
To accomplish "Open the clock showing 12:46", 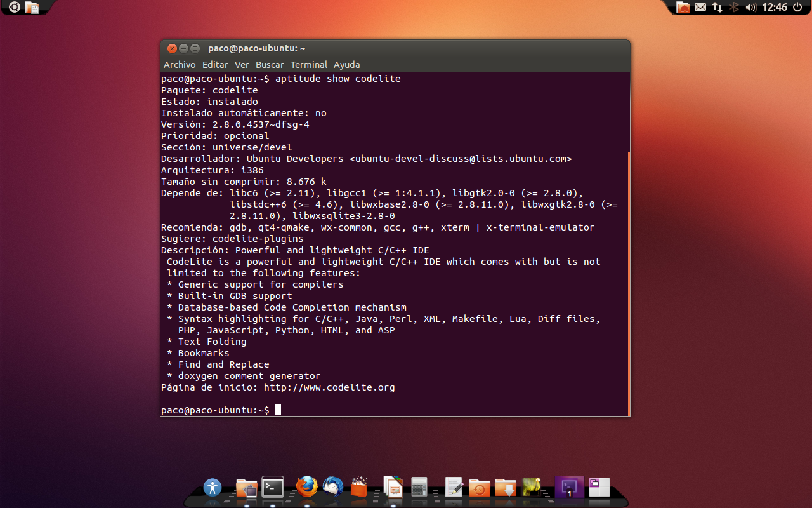I will pos(775,8).
